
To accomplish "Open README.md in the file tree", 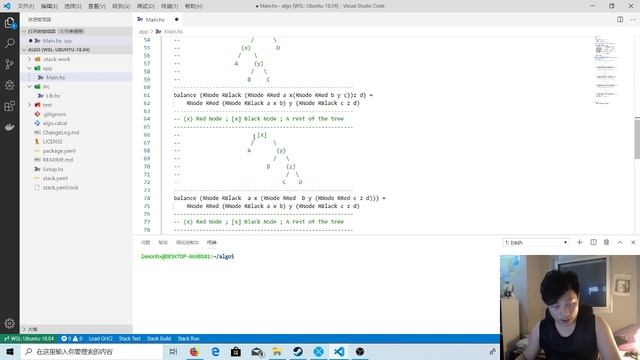I will (x=58, y=160).
